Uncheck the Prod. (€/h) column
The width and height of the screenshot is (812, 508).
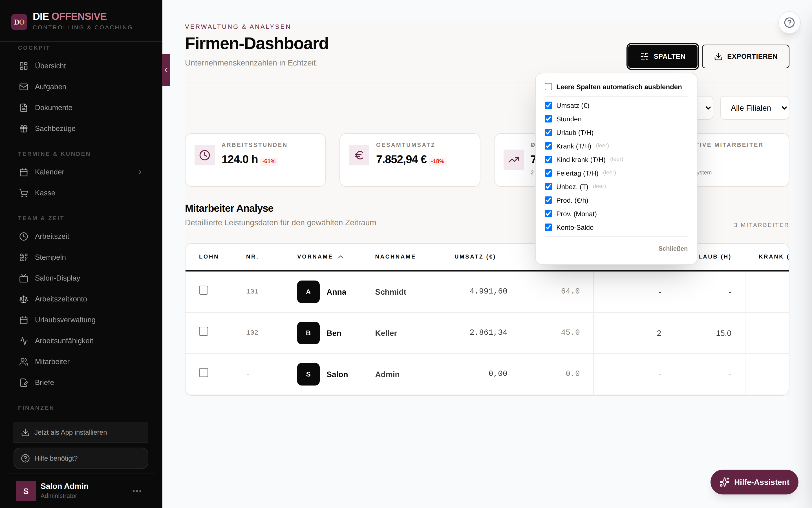click(548, 200)
